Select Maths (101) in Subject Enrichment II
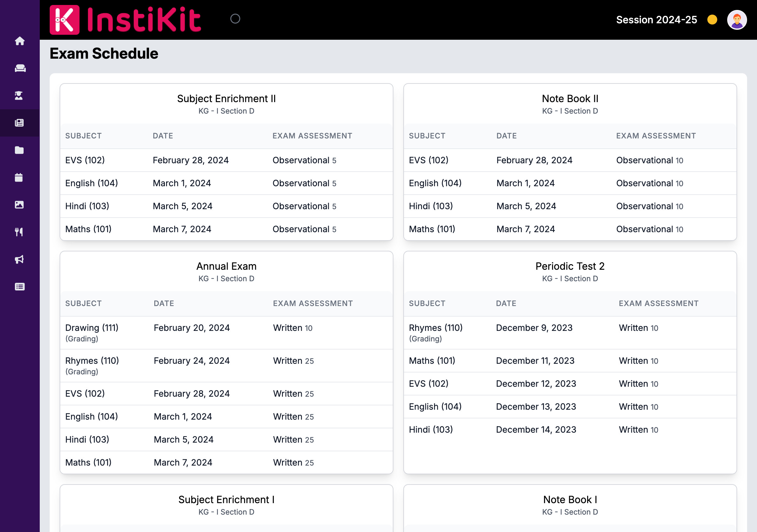The image size is (757, 532). (88, 229)
